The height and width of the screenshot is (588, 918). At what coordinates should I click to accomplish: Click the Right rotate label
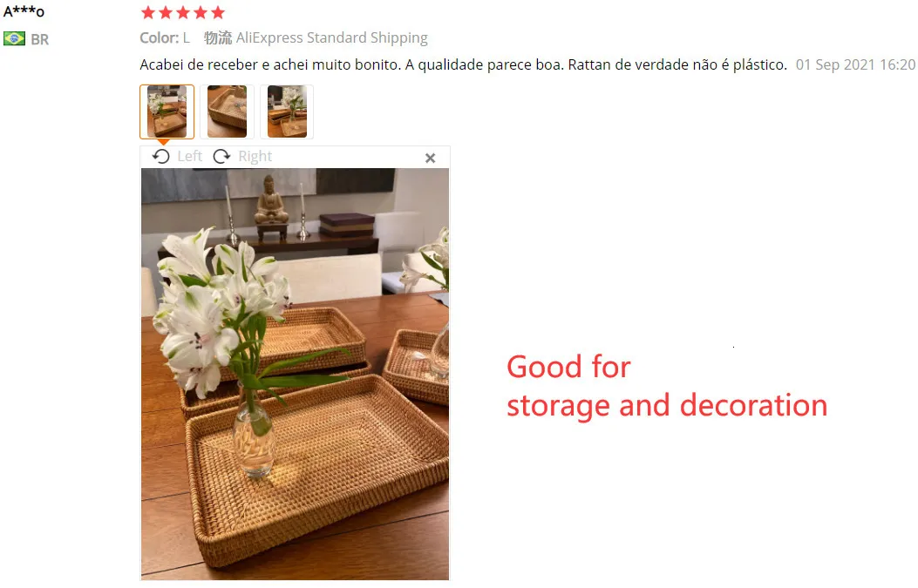click(x=255, y=156)
